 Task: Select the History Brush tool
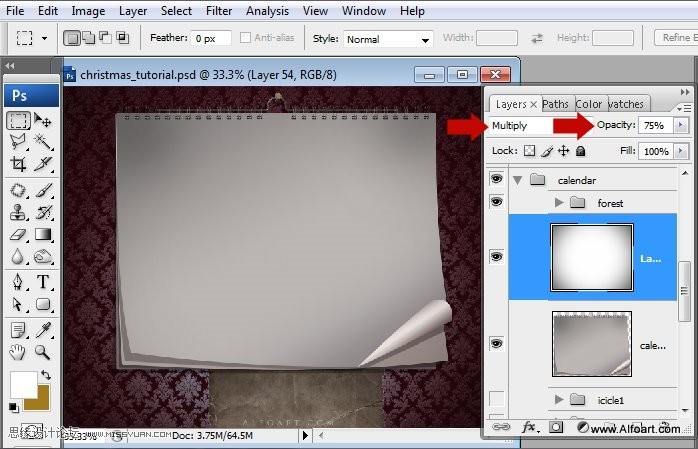pyautogui.click(x=43, y=212)
